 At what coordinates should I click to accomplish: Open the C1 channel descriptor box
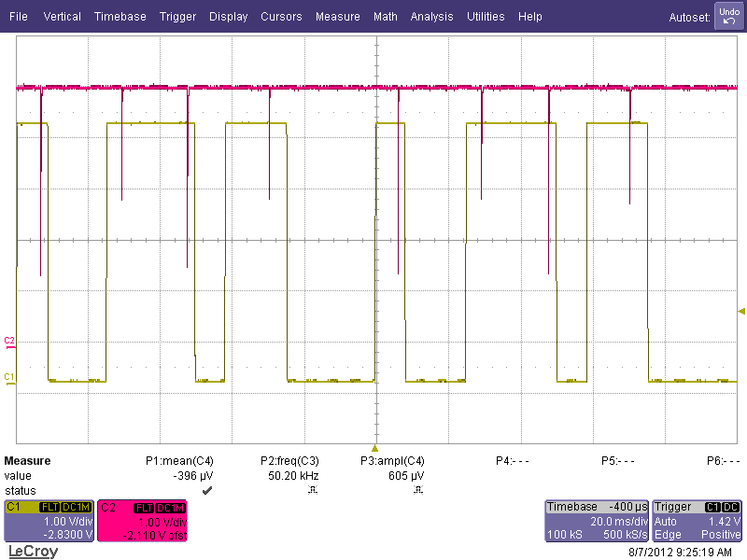pyautogui.click(x=49, y=521)
